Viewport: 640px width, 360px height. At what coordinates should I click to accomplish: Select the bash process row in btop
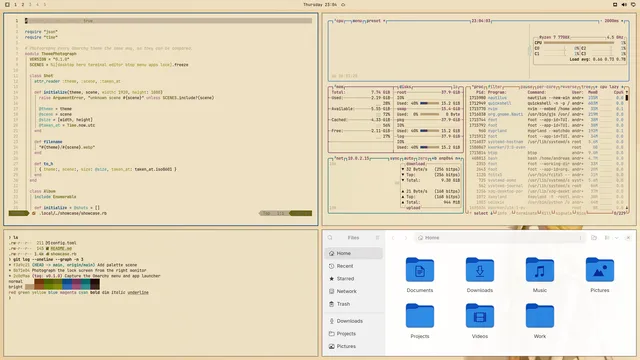pyautogui.click(x=546, y=158)
